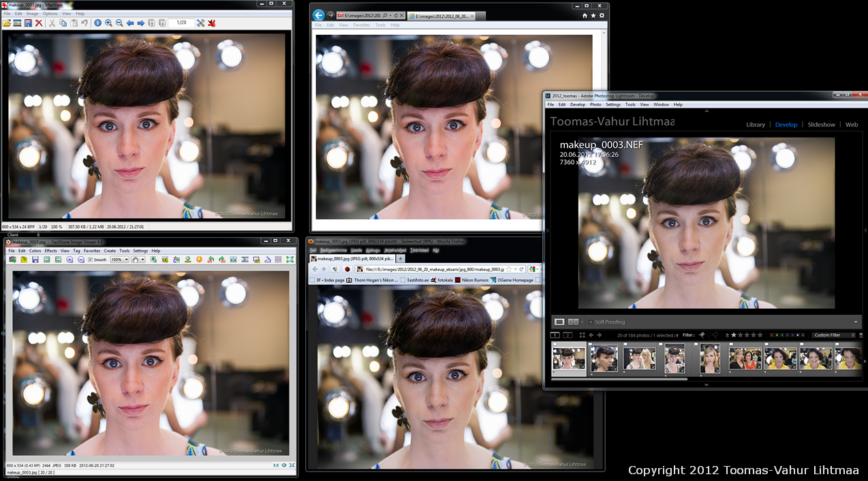
Task: Open Lightroom Develop menu
Action: pos(578,104)
